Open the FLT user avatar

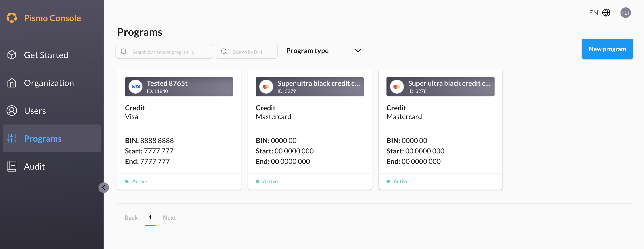pos(625,13)
